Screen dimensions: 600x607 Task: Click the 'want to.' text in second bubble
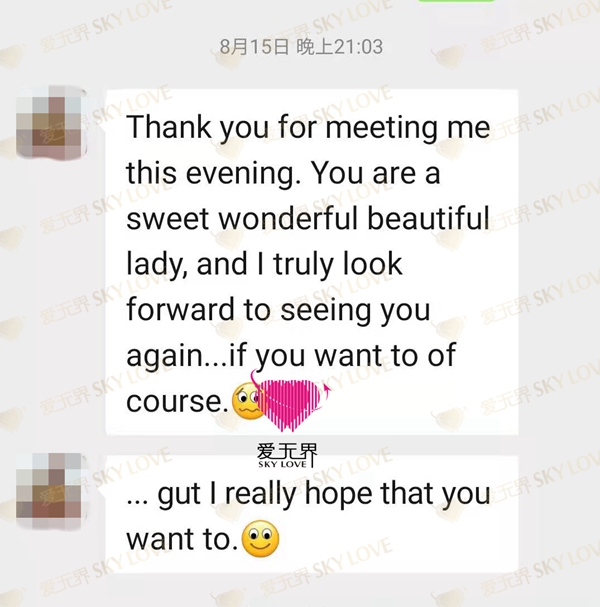click(x=182, y=539)
